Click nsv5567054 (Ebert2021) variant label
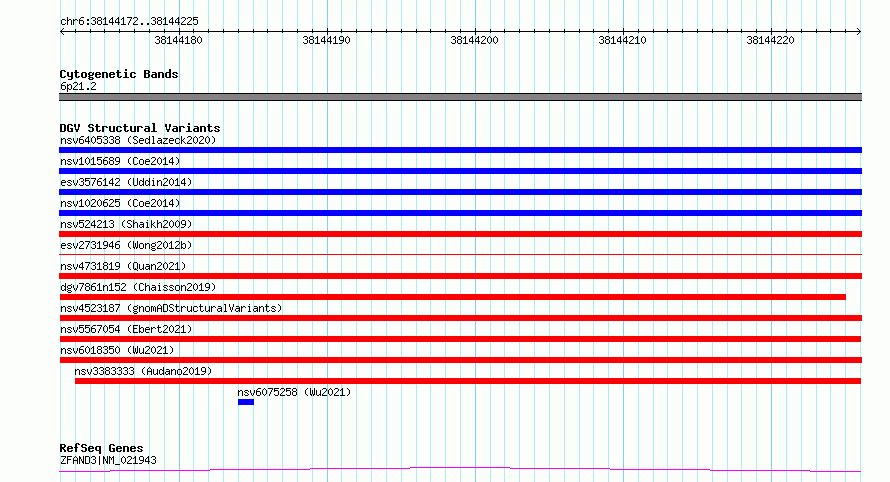 126,329
